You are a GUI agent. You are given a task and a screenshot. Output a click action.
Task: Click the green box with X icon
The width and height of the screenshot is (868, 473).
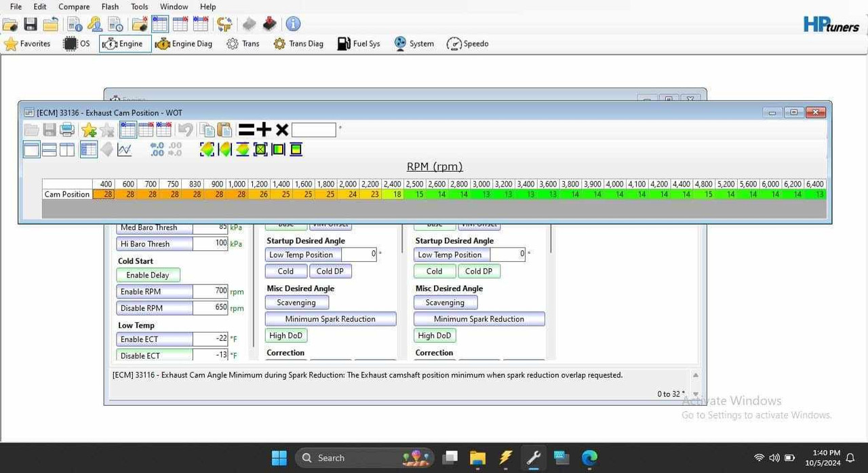260,149
